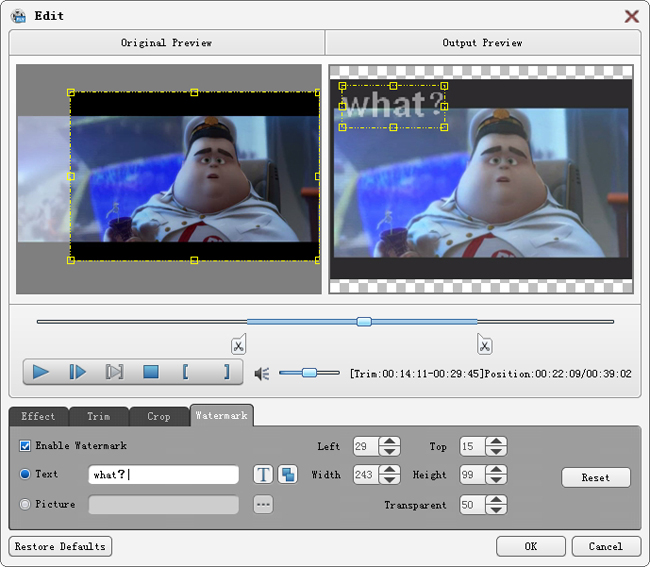Screen dimensions: 650x567
Task: Switch to the Trim tab
Action: tap(99, 416)
